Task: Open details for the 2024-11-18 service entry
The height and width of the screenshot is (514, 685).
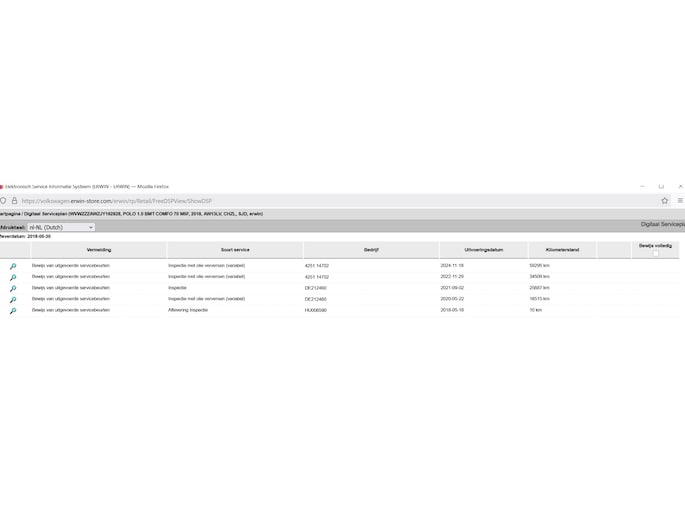Action: click(x=13, y=266)
